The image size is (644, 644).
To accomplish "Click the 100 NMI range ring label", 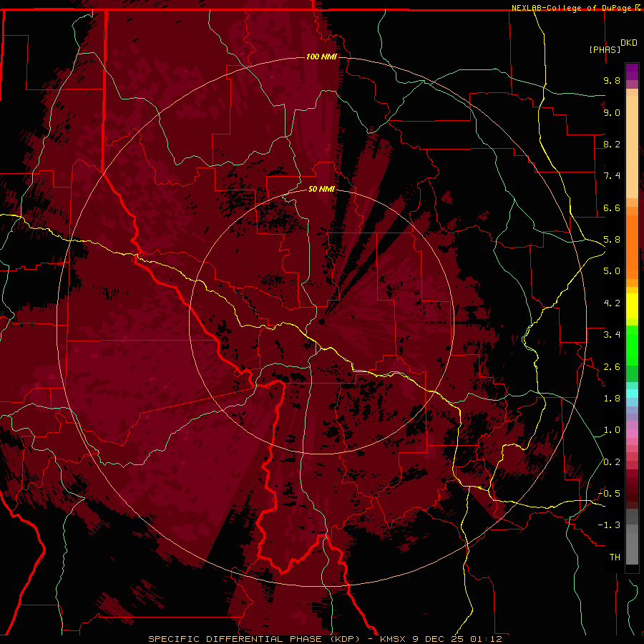I will pyautogui.click(x=321, y=57).
